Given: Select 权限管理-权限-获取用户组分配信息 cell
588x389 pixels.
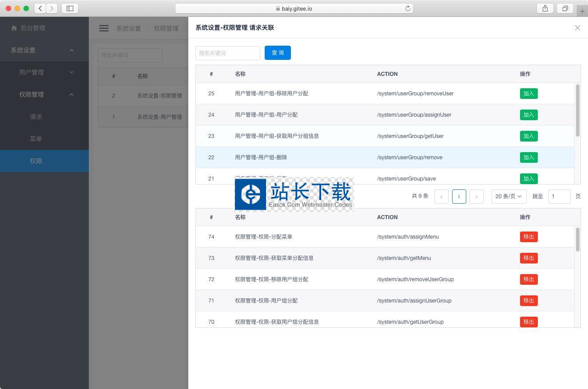Looking at the screenshot, I should coord(277,322).
